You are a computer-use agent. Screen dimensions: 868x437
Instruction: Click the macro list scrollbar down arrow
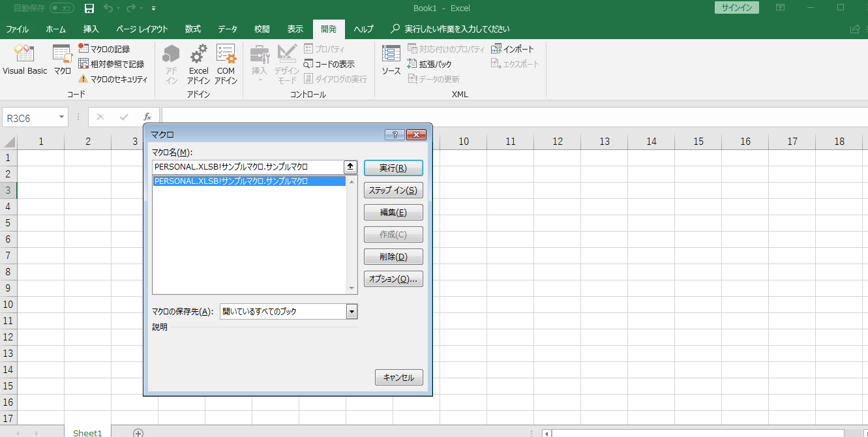click(350, 287)
